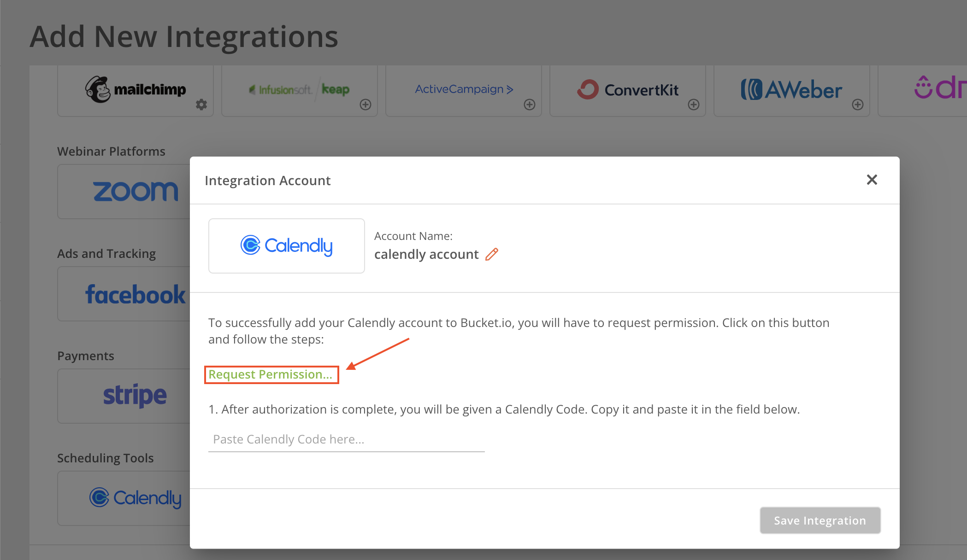Add the Infusionsoft Keap integration plus icon

(x=366, y=105)
